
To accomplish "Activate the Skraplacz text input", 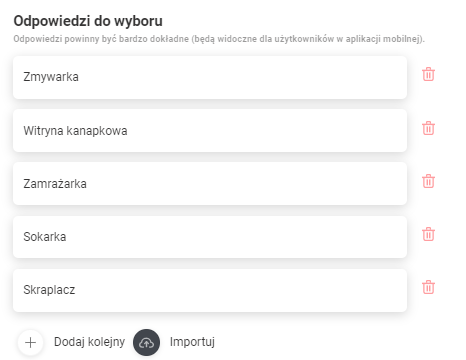I will (210, 290).
